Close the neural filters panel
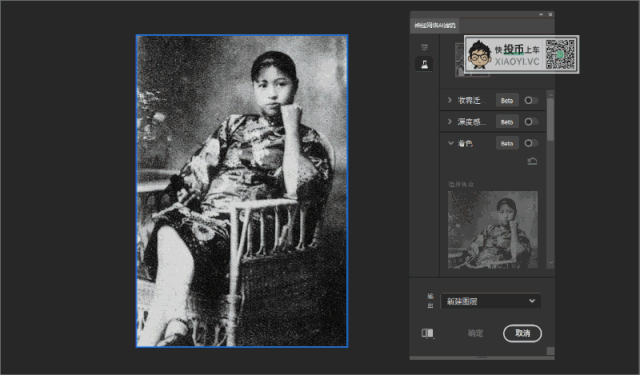 click(550, 14)
